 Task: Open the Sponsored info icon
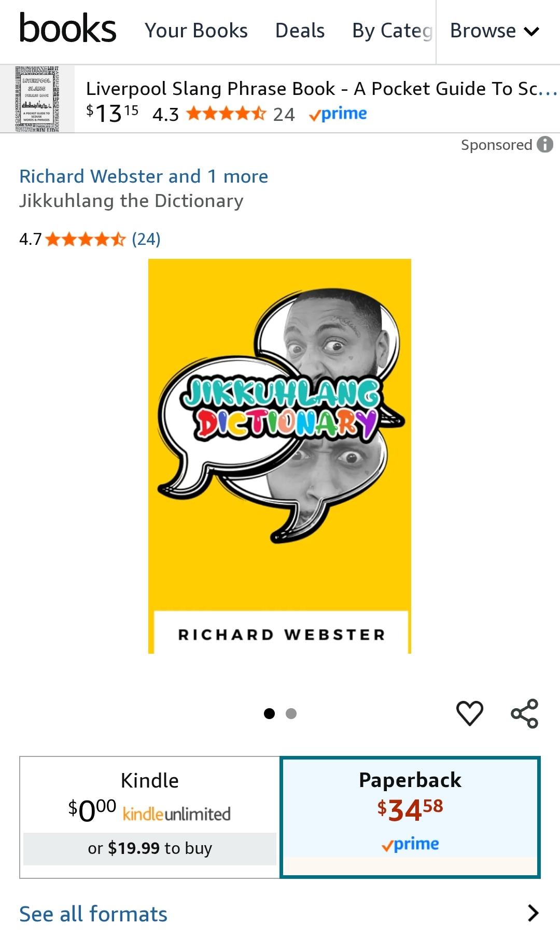(545, 144)
